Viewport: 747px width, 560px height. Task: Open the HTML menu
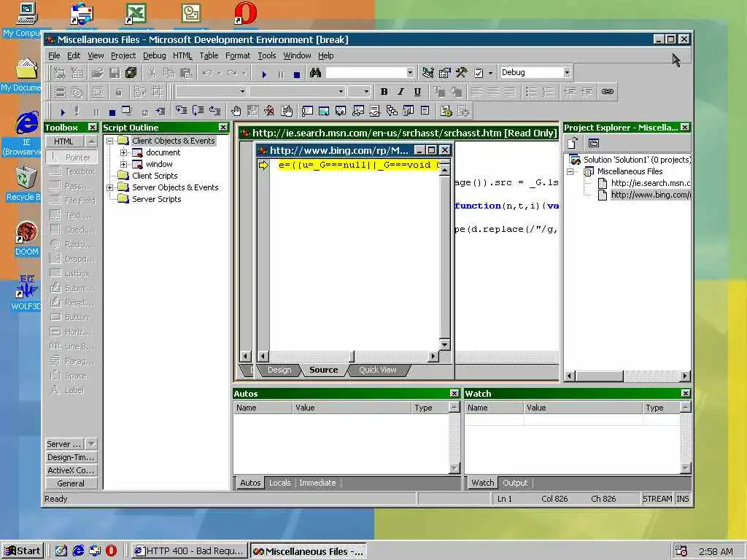click(x=182, y=55)
